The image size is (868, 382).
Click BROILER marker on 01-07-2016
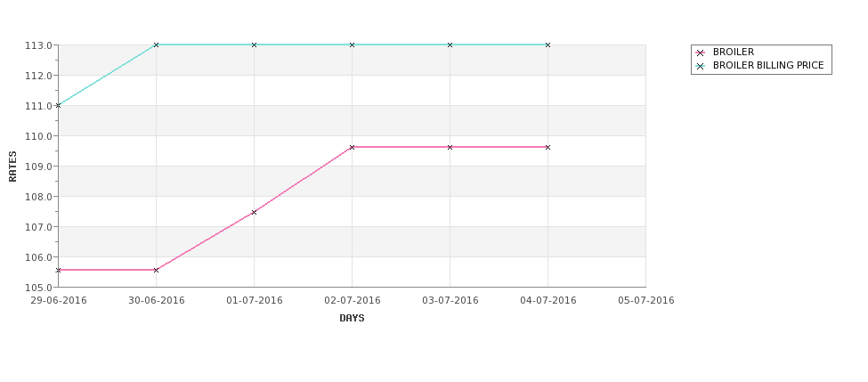tap(254, 212)
